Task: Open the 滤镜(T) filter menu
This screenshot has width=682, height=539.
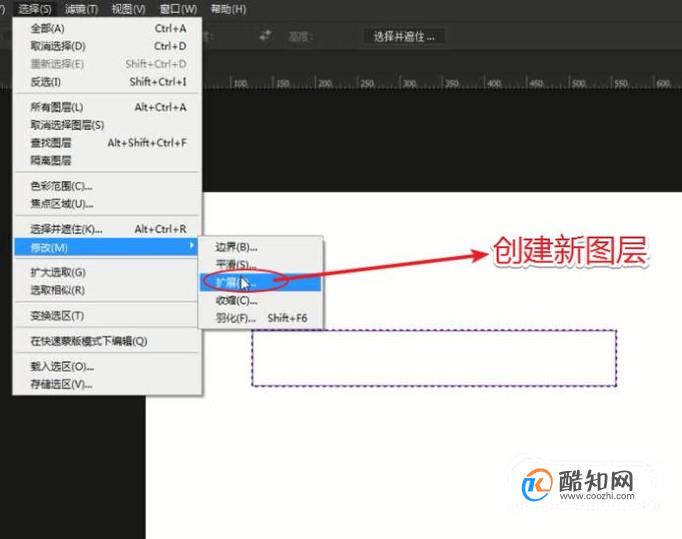Action: click(81, 9)
